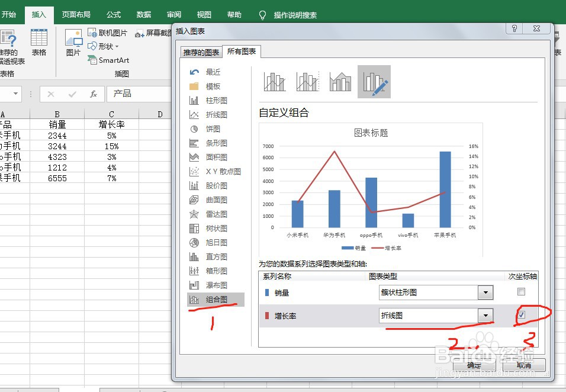The width and height of the screenshot is (566, 392).
Task: Click the combo chart preview thumbnail
Action: (371, 190)
